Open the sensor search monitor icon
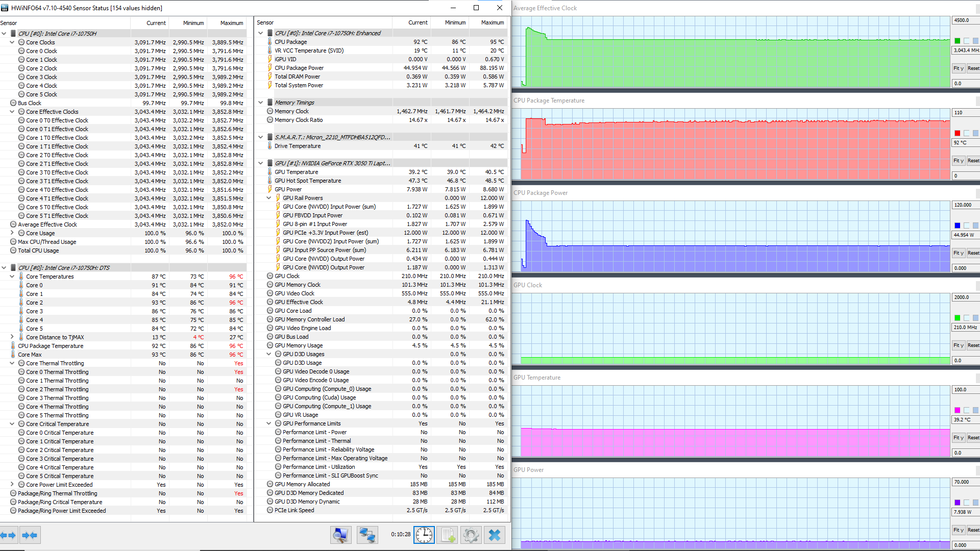The image size is (980, 551). 340,535
